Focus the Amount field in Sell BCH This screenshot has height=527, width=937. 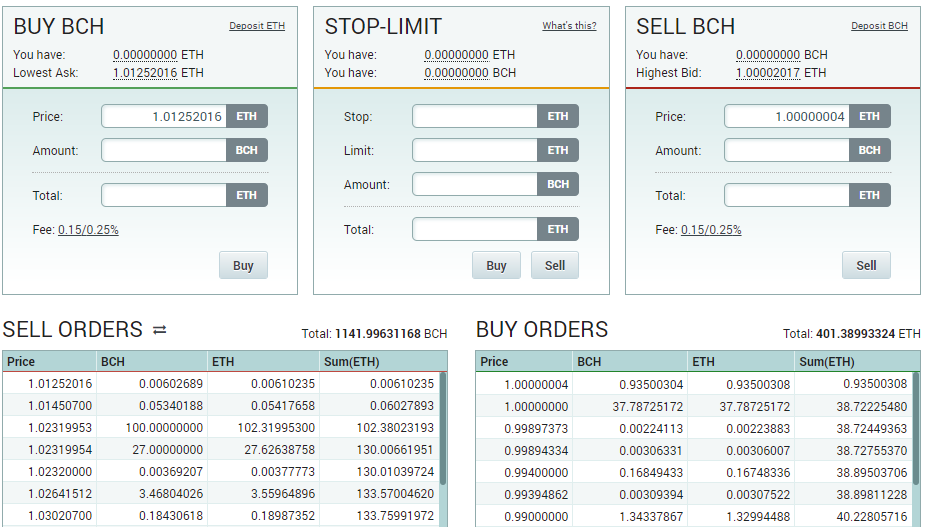pyautogui.click(x=787, y=151)
